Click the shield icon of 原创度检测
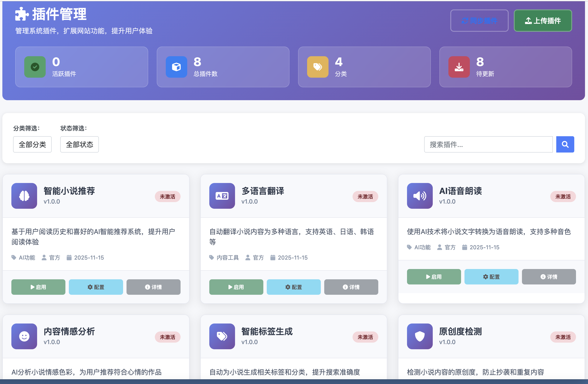 click(419, 336)
